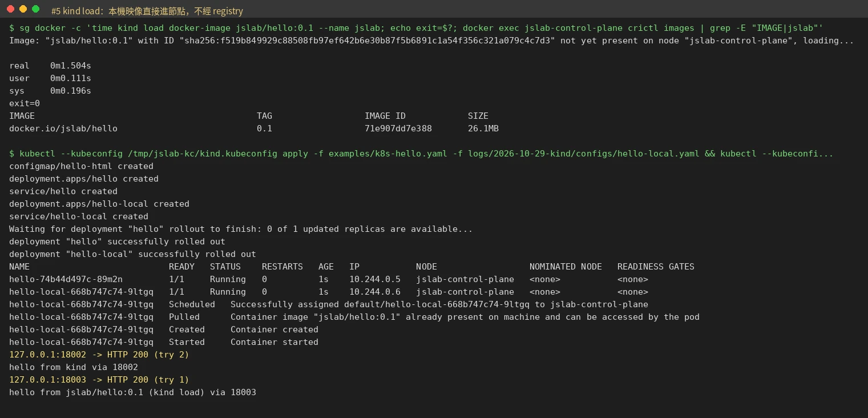Screen dimensions: 868x418
Task: Click the 'Container created' event message
Action: click(274, 329)
